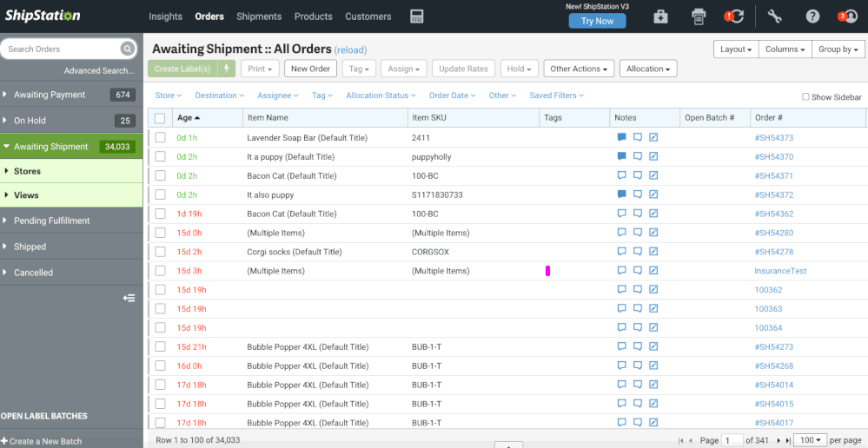Click the medical kit icon in header
The width and height of the screenshot is (868, 448).
click(660, 16)
